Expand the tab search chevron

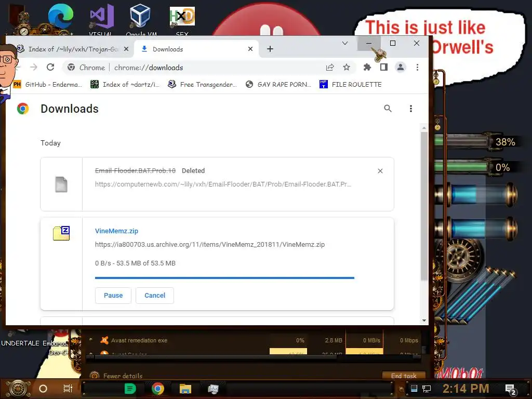point(345,43)
